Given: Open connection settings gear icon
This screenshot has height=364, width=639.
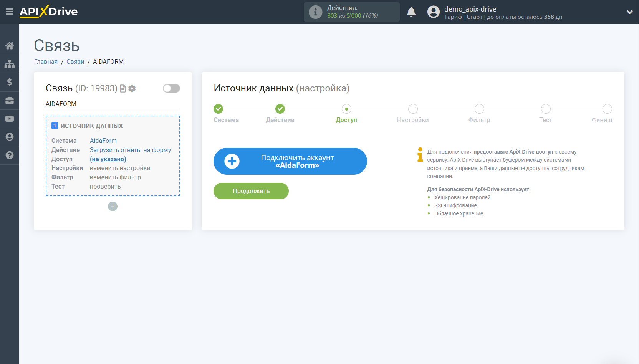Looking at the screenshot, I should coord(132,89).
